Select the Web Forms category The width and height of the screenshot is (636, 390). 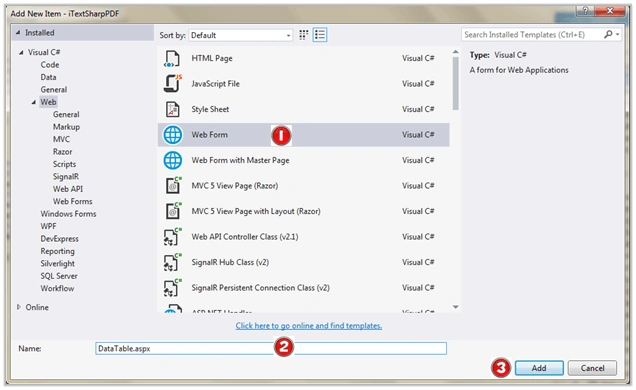pyautogui.click(x=72, y=201)
